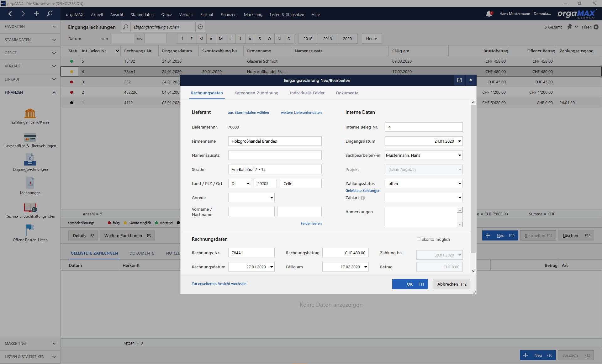
Task: Open the Zahlart dropdown
Action: click(460, 198)
